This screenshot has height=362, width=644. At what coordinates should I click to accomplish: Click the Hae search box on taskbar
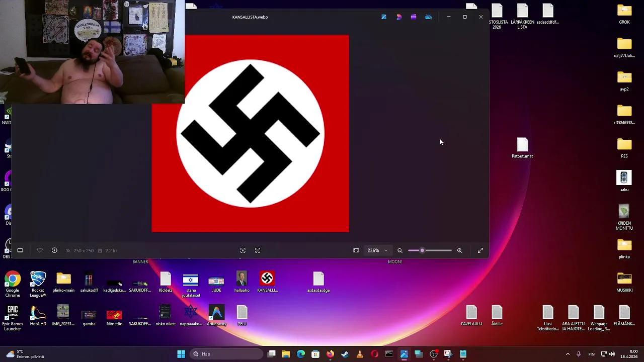coord(226,354)
